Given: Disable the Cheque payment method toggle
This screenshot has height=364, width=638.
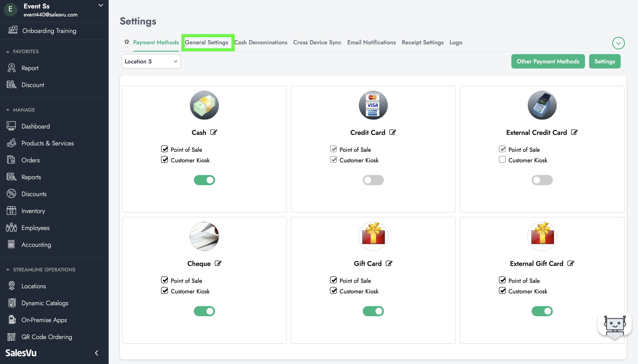Looking at the screenshot, I should tap(204, 311).
